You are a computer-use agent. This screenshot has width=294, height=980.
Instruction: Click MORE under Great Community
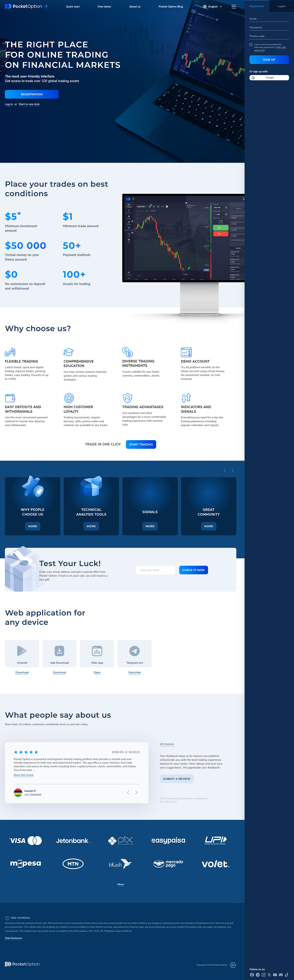208,526
